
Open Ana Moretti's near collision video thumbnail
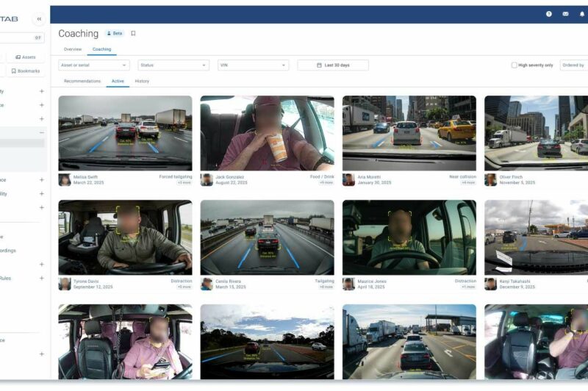click(409, 133)
